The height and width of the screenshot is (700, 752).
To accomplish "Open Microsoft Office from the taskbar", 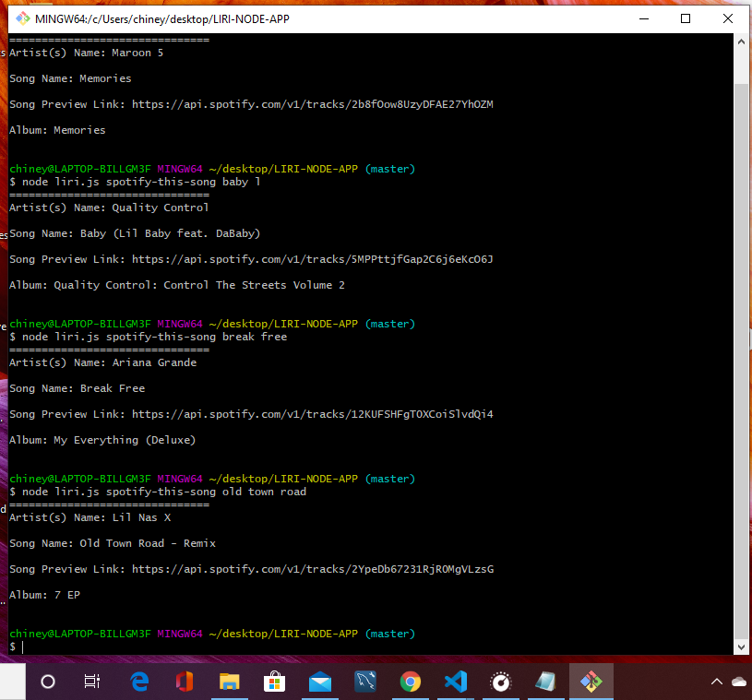I will tap(185, 682).
